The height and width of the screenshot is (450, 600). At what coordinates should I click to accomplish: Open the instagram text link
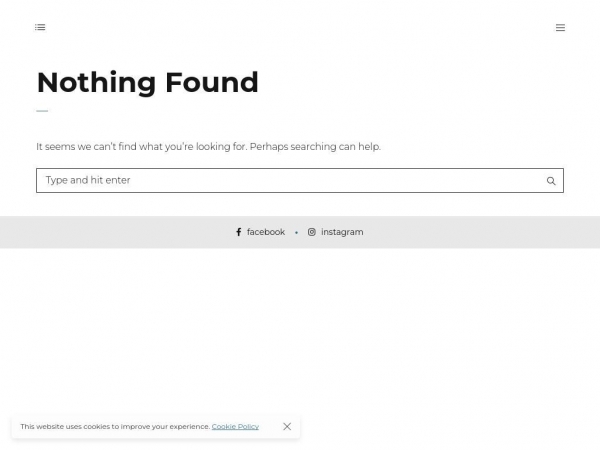342,232
